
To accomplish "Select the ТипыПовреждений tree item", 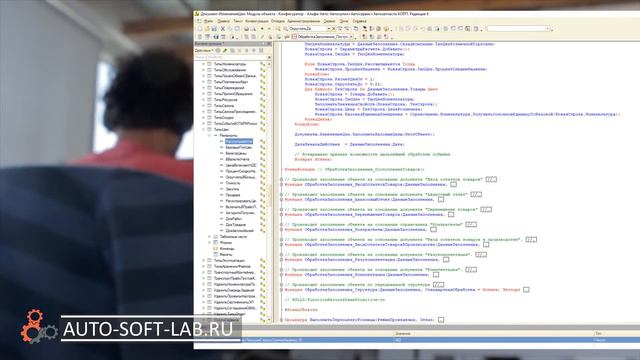I will click(229, 88).
